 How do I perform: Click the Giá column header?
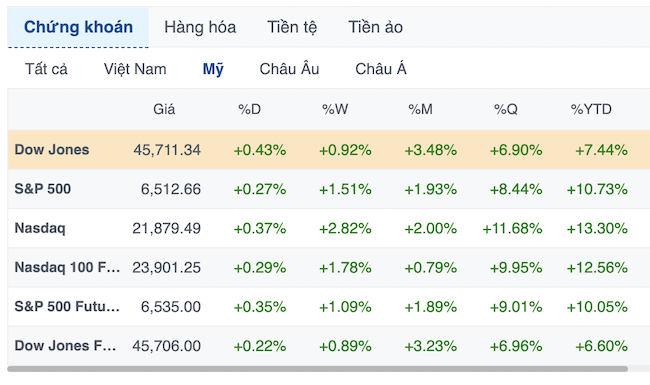(x=164, y=109)
